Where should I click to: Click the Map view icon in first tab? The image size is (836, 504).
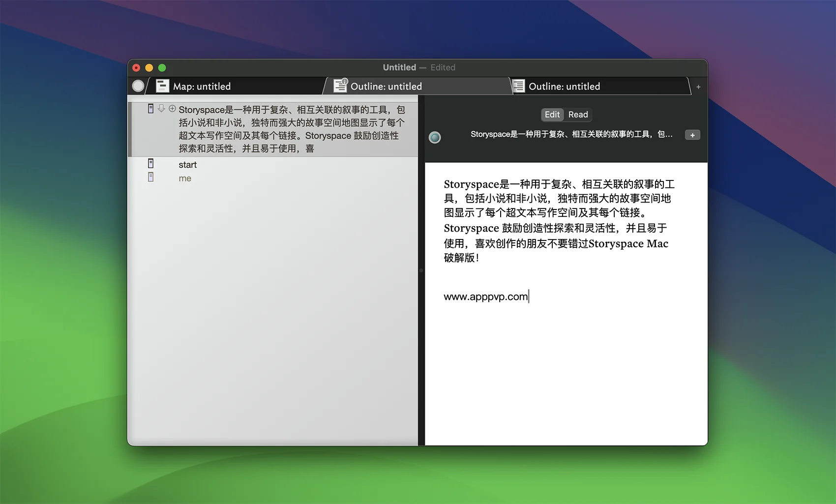click(x=162, y=86)
